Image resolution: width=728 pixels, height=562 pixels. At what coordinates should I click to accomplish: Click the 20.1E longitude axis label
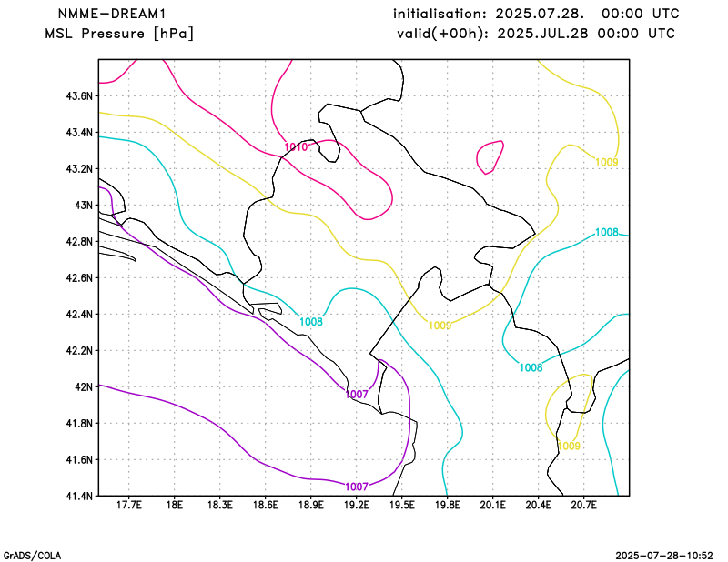[x=492, y=505]
